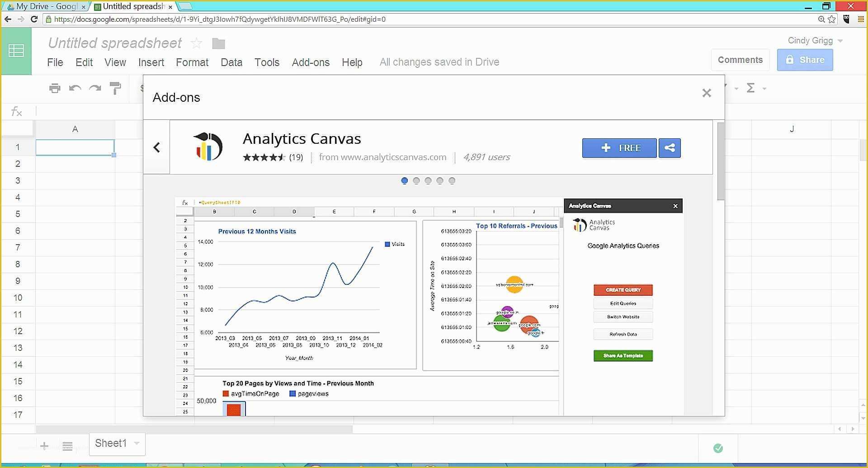Click the blue Share button
This screenshot has width=868, height=468.
(x=805, y=60)
